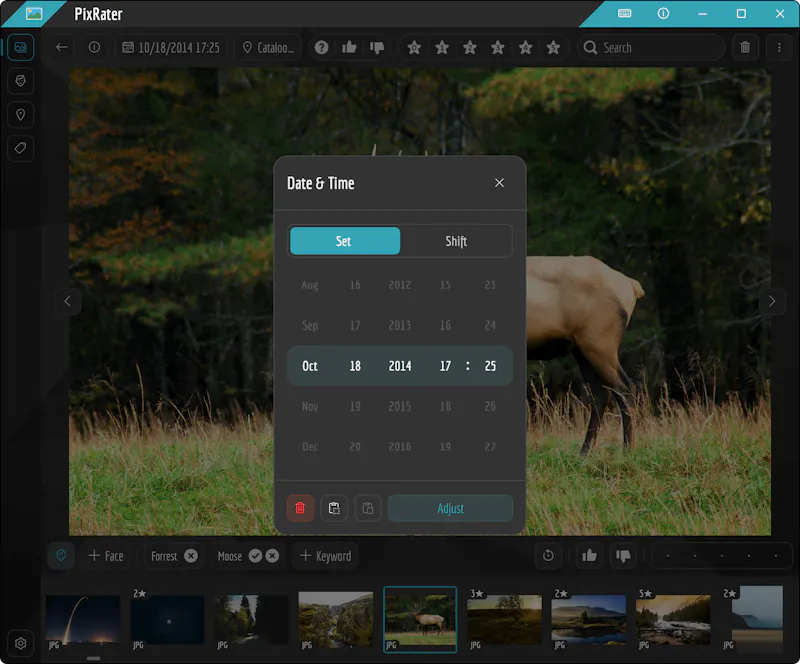Viewport: 800px width, 664px height.
Task: Click the question mark unrated icon
Action: tap(321, 47)
